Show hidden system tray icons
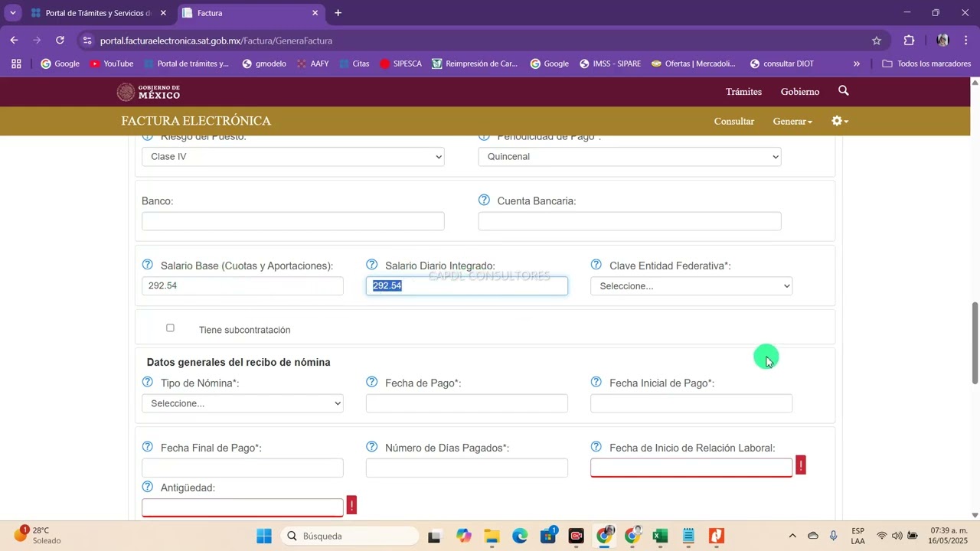 (792, 536)
